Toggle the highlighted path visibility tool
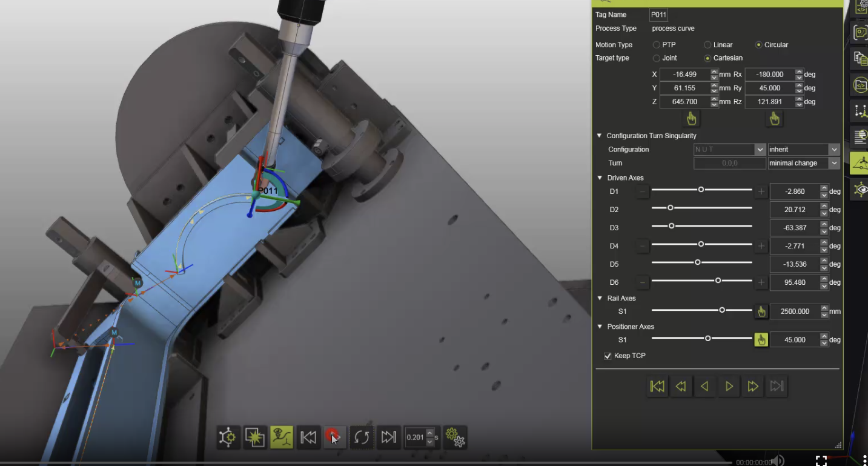The image size is (868, 466). [282, 437]
